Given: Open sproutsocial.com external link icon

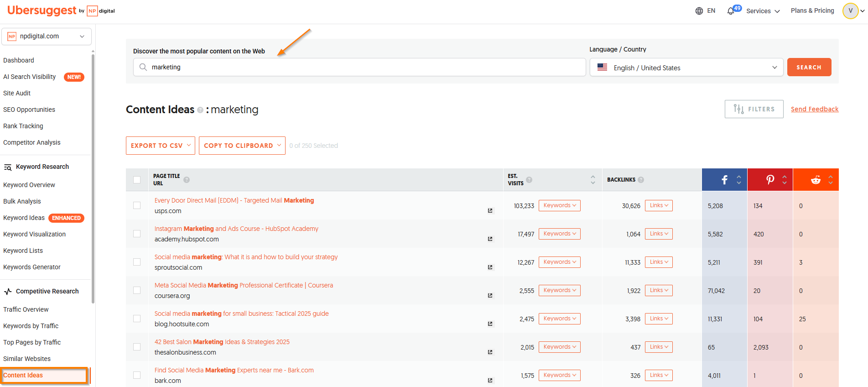Looking at the screenshot, I should pyautogui.click(x=490, y=267).
